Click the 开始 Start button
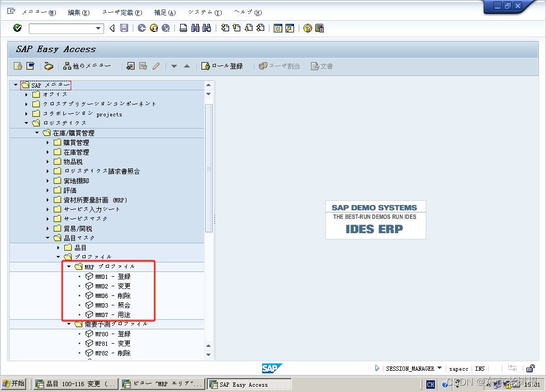 (14, 384)
